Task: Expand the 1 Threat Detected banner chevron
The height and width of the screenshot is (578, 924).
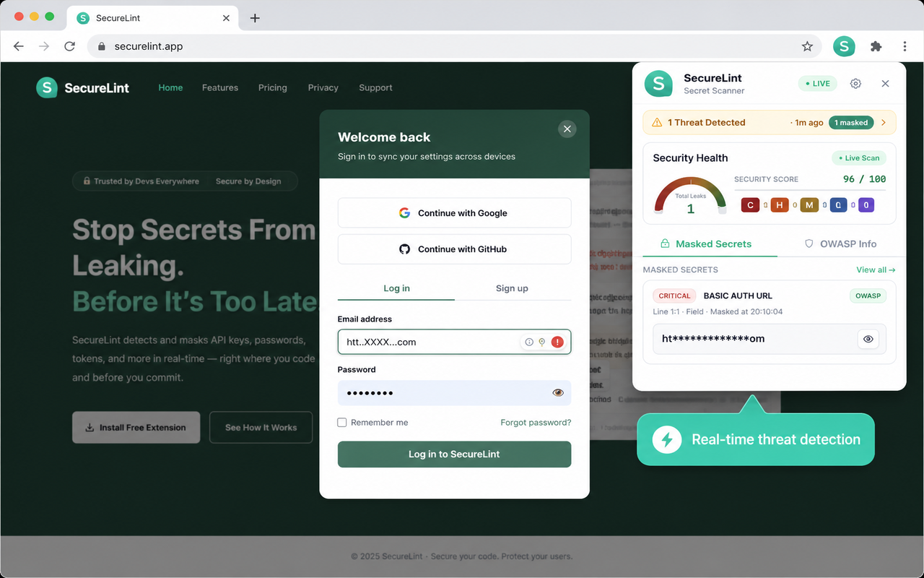Action: coord(884,123)
